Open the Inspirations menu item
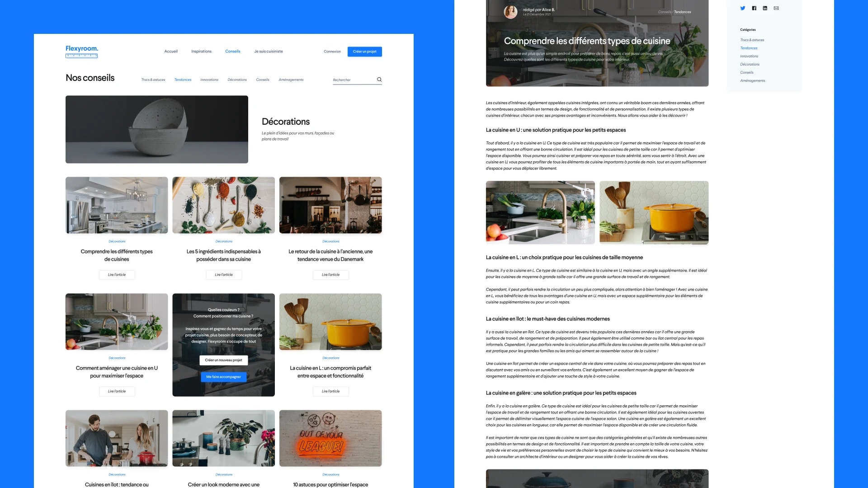Image resolution: width=868 pixels, height=488 pixels. [201, 52]
